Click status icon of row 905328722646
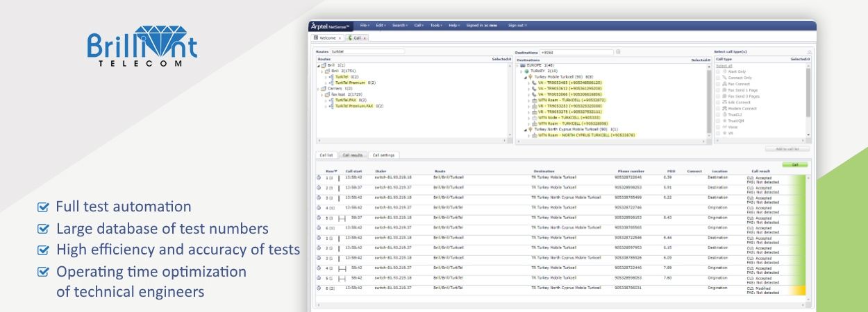This screenshot has width=868, height=312. (319, 177)
